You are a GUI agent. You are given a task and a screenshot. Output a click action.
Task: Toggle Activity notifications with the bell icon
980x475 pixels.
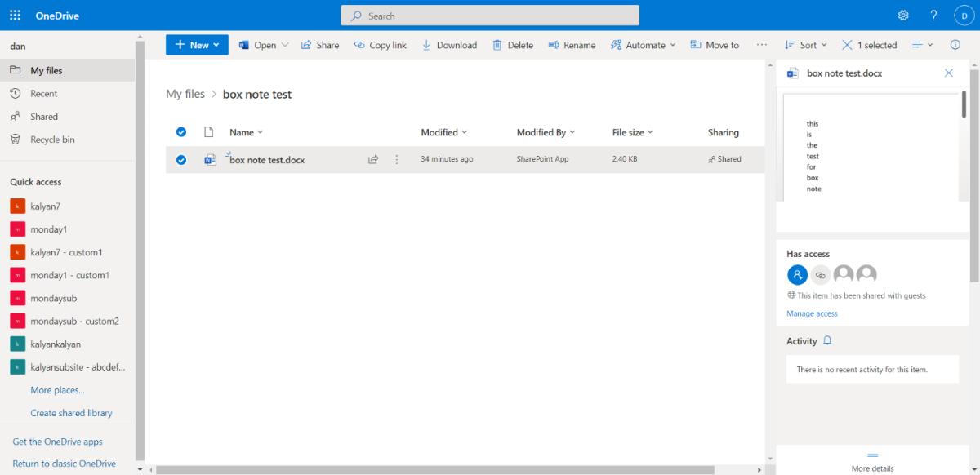pos(826,340)
